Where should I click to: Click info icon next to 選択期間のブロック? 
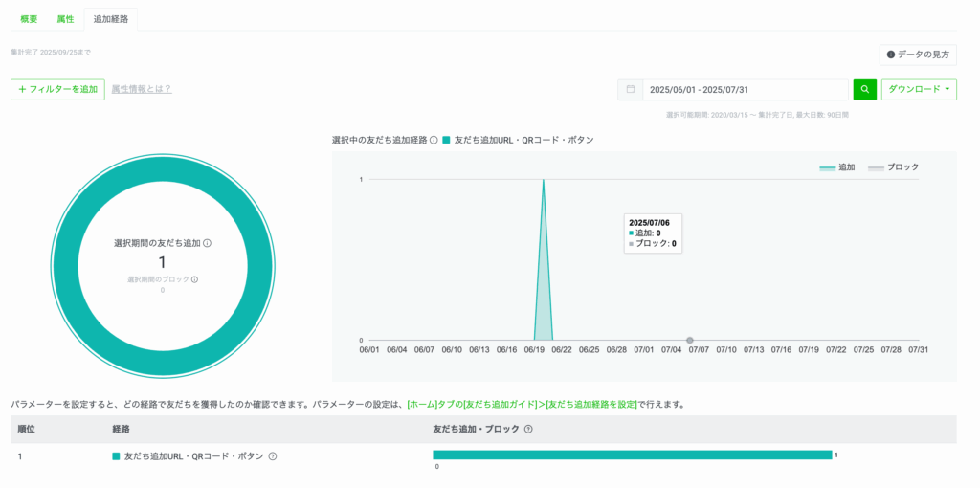pos(194,279)
